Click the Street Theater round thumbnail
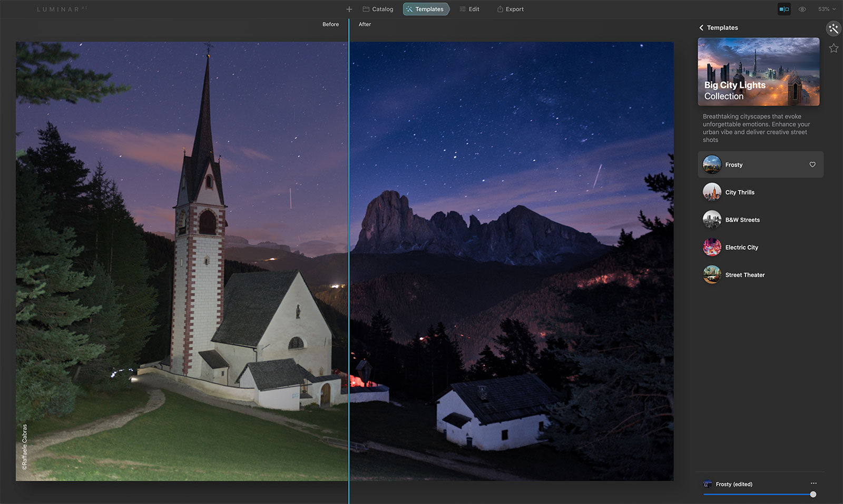The width and height of the screenshot is (843, 504). [712, 274]
